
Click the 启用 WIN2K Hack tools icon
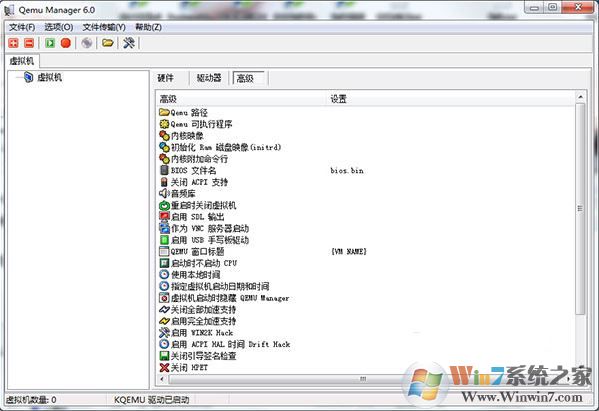coord(164,332)
